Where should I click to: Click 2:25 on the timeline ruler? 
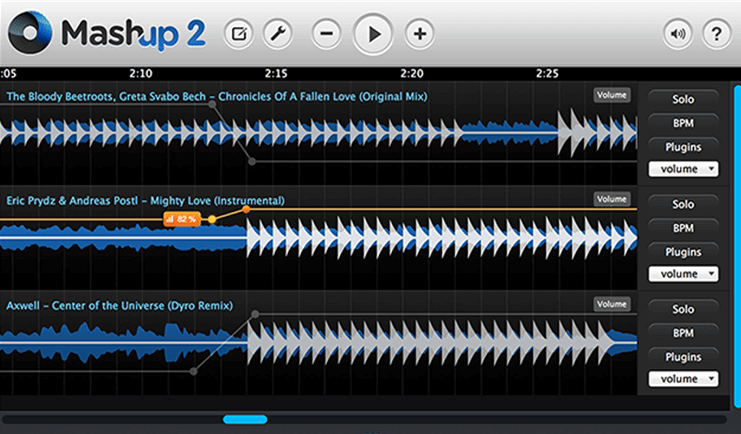click(x=547, y=73)
